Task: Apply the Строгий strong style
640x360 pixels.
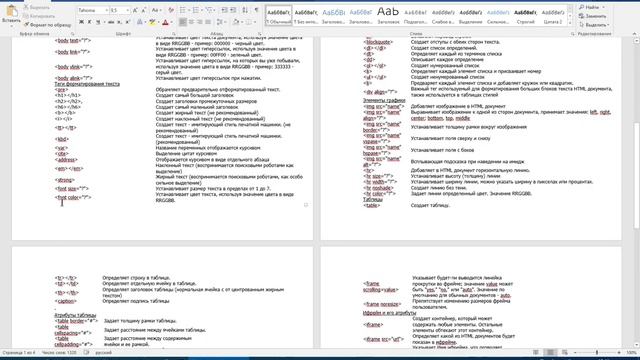Action: pyautogui.click(x=525, y=16)
